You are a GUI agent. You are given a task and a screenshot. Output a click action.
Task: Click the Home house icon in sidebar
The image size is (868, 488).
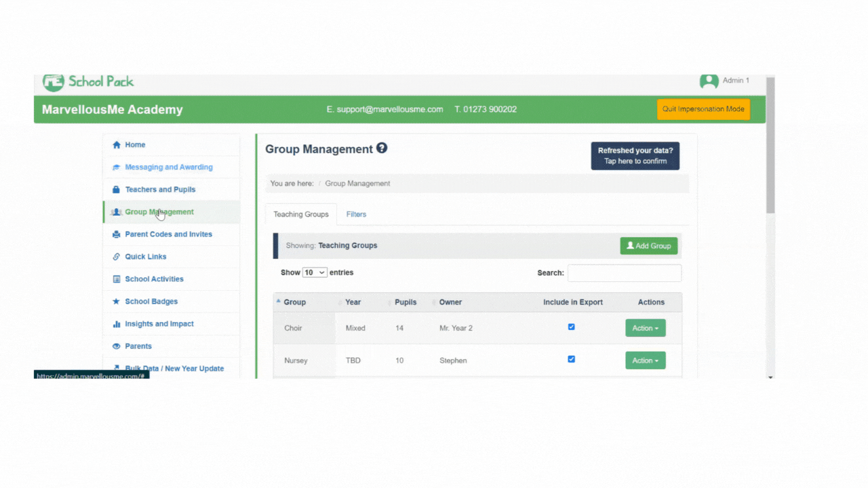(x=117, y=145)
